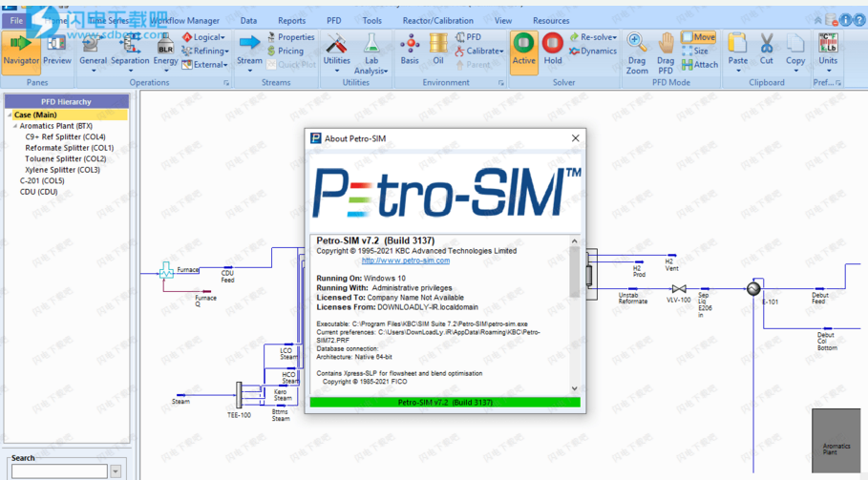Toggle the Navigator pane button
The width and height of the screenshot is (868, 480).
point(21,52)
